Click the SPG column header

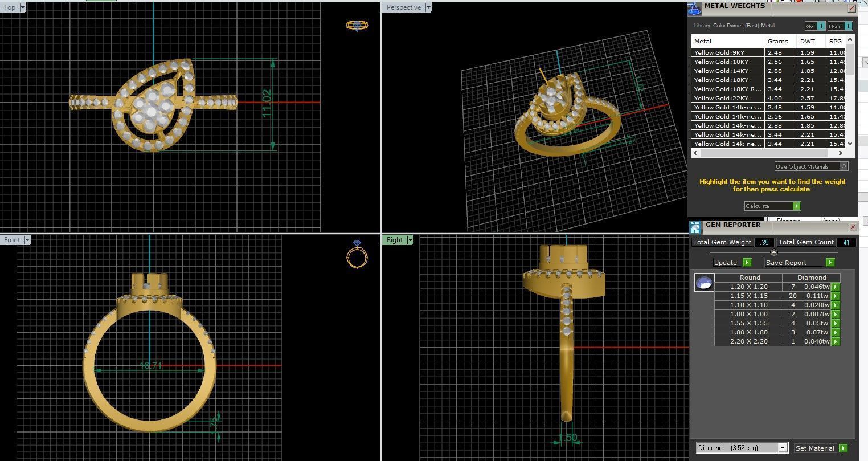pyautogui.click(x=836, y=41)
